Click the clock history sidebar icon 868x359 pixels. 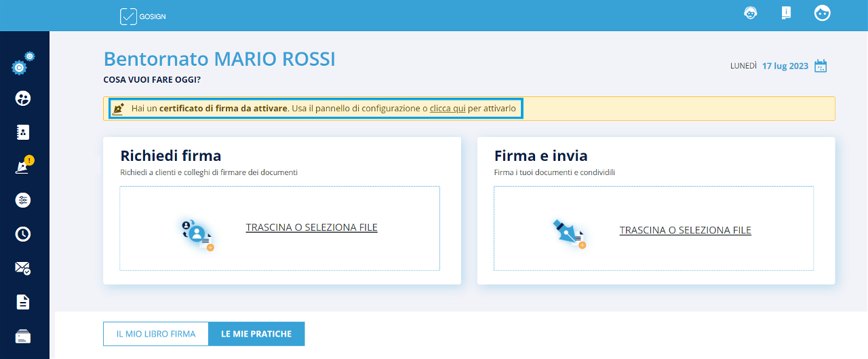point(23,234)
